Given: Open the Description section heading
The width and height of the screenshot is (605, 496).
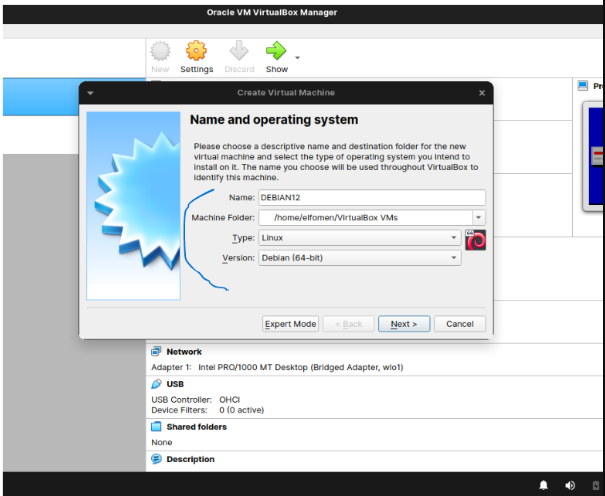Looking at the screenshot, I should tap(191, 459).
